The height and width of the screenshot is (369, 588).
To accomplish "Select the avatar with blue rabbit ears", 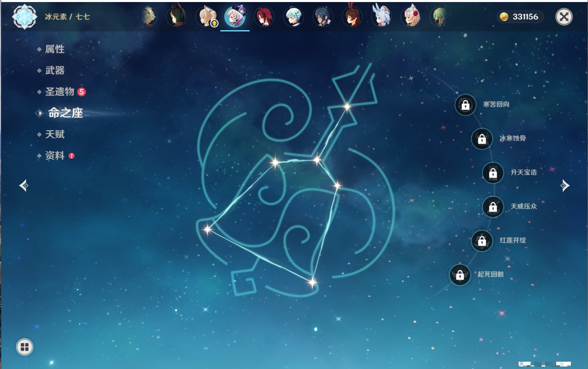I will (x=382, y=16).
